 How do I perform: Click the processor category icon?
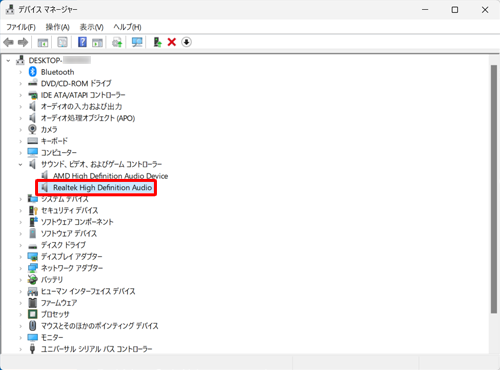pos(32,314)
